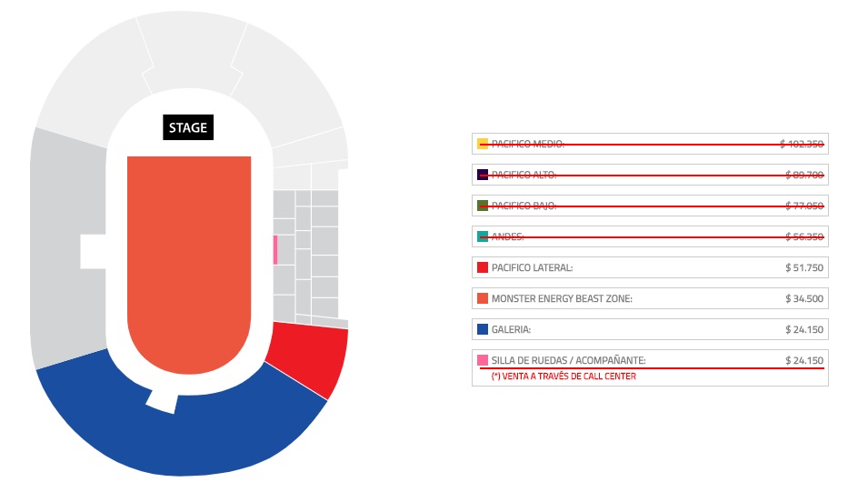This screenshot has width=868, height=482.
Task: Click the pink wheelchair seating strip on map
Action: (274, 250)
